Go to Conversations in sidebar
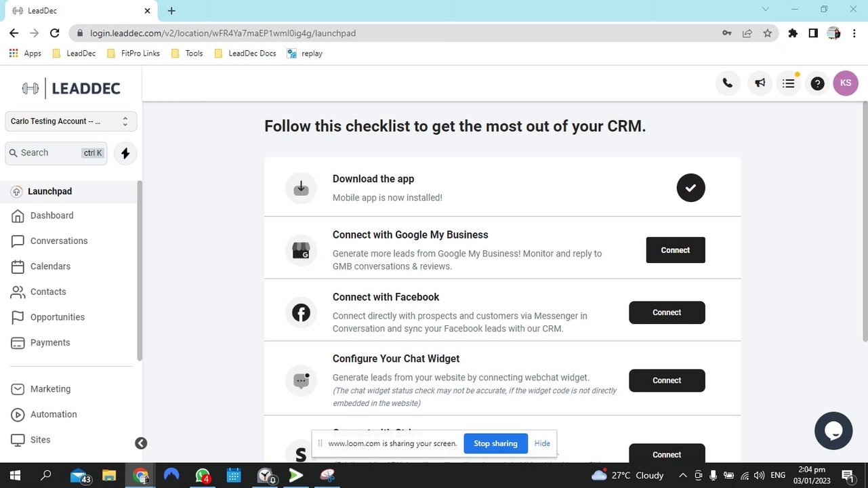This screenshot has width=868, height=488. click(59, 241)
